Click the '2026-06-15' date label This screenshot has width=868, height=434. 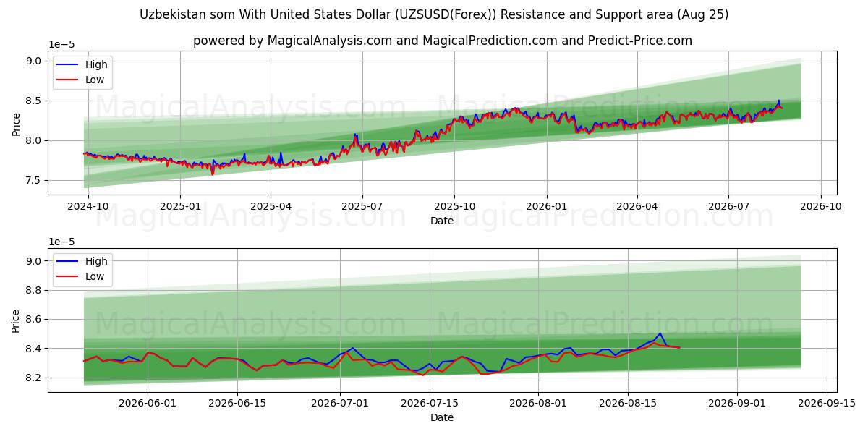(238, 404)
